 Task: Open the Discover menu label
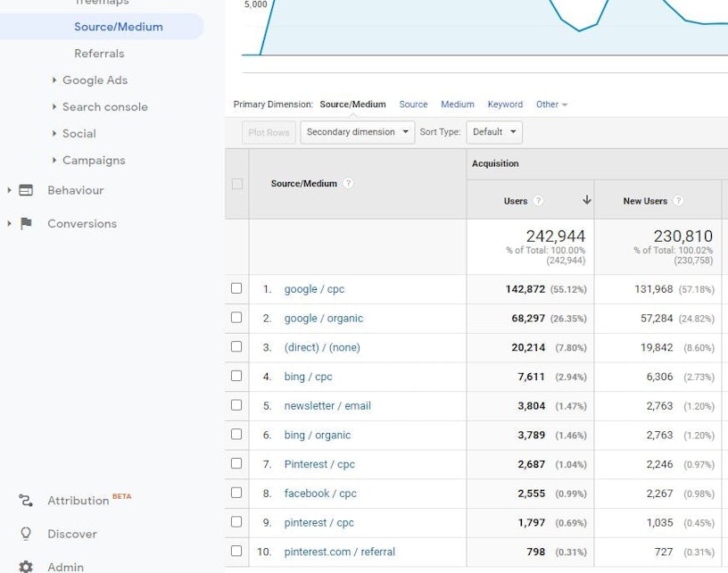coord(72,534)
